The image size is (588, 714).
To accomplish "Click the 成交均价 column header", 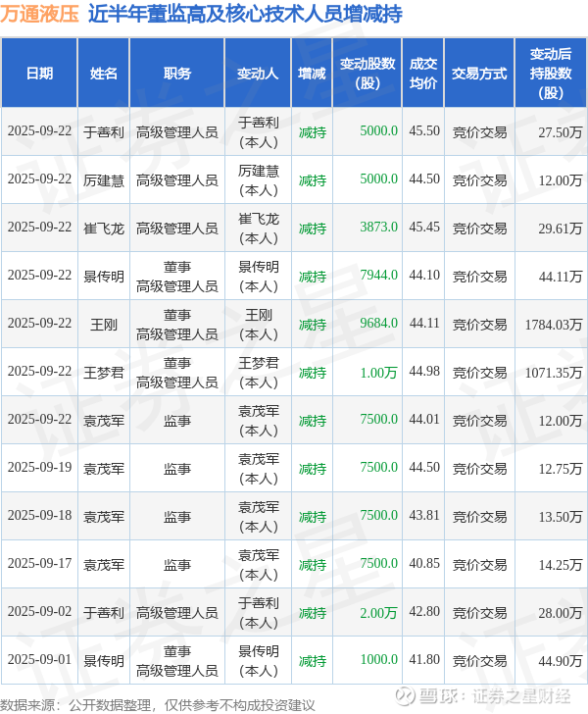I will tap(423, 74).
